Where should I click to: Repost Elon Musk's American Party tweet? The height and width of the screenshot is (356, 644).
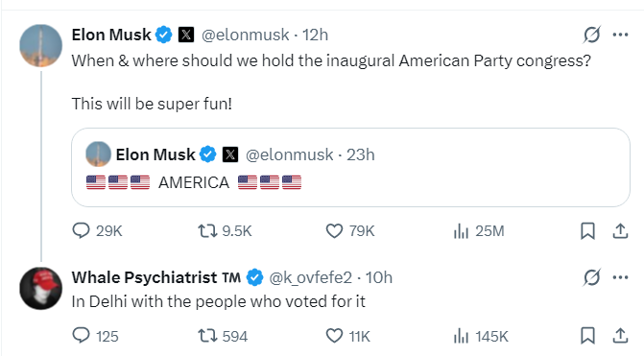tap(225, 230)
